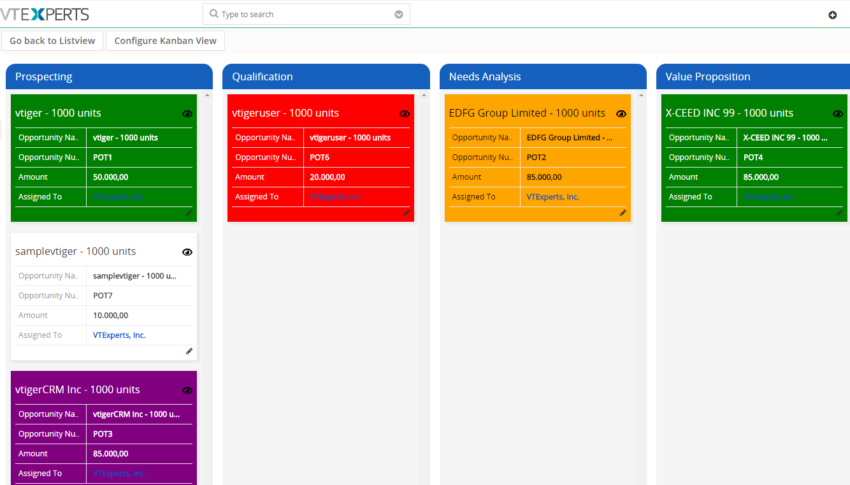Edit vtigeruser card with pencil icon

[x=406, y=213]
